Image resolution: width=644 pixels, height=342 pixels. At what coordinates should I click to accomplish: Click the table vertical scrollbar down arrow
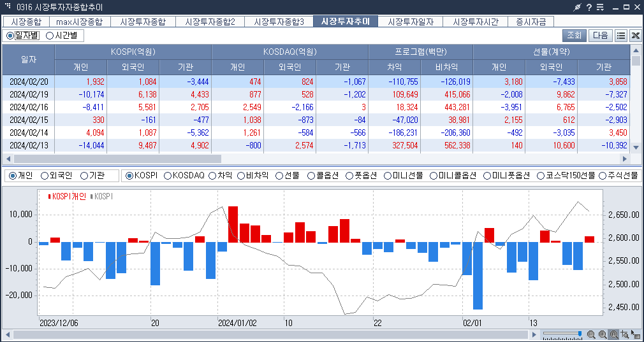click(636, 147)
